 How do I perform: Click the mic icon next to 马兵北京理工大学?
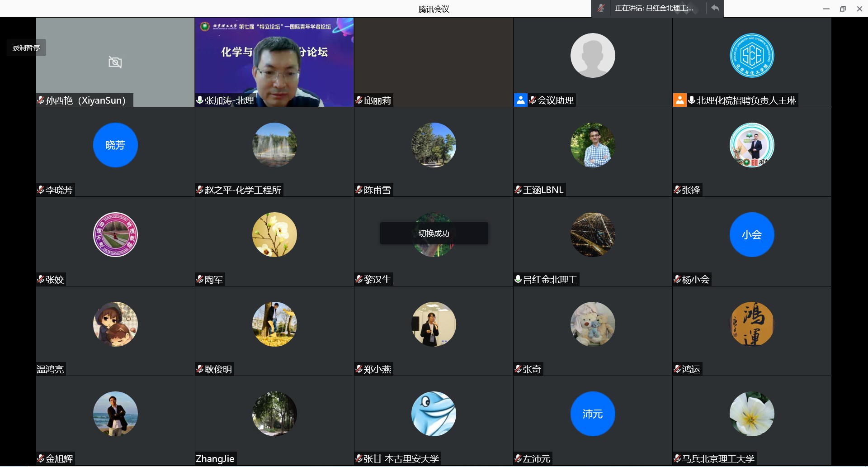pos(677,458)
